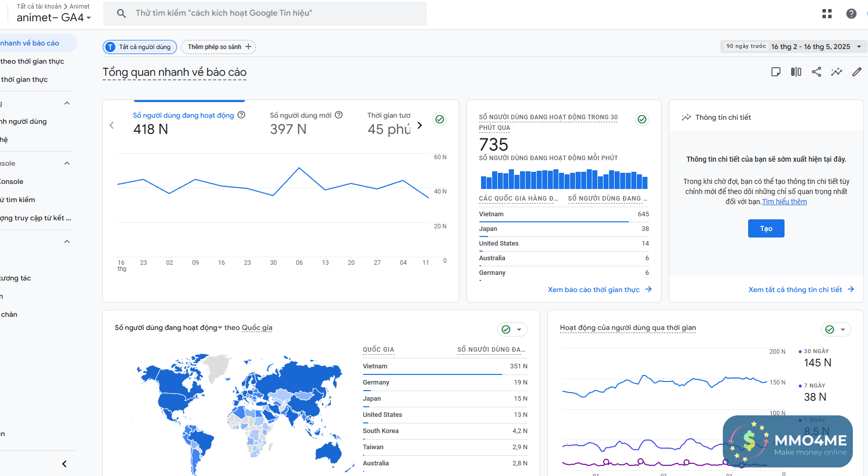The width and height of the screenshot is (868, 476).
Task: Click the compare columns icon in toolbar
Action: coord(796,72)
